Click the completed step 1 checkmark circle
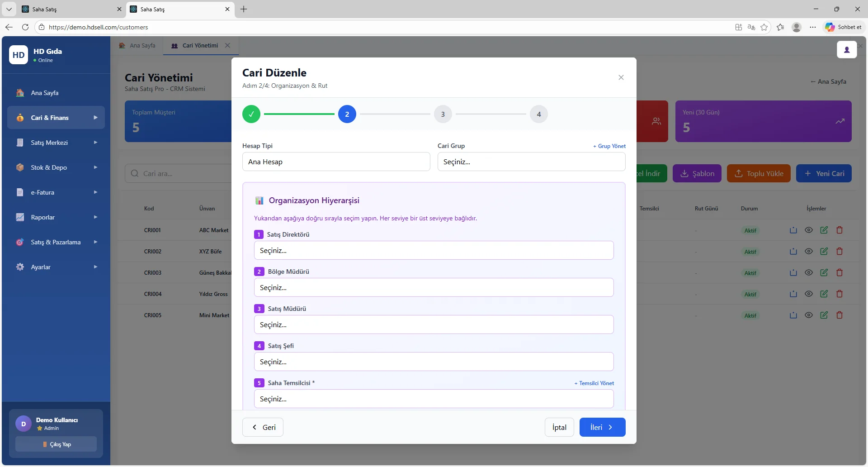Screen dimensions: 868x467 pyautogui.click(x=251, y=114)
